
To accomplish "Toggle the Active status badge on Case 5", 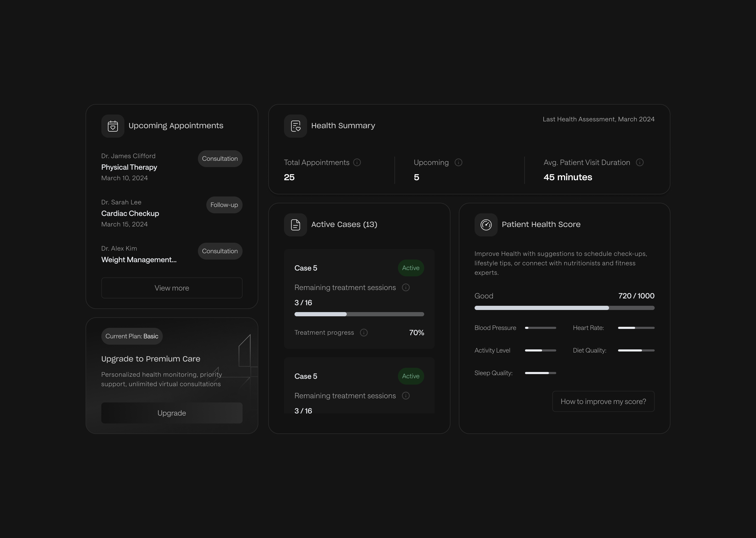I will point(411,268).
